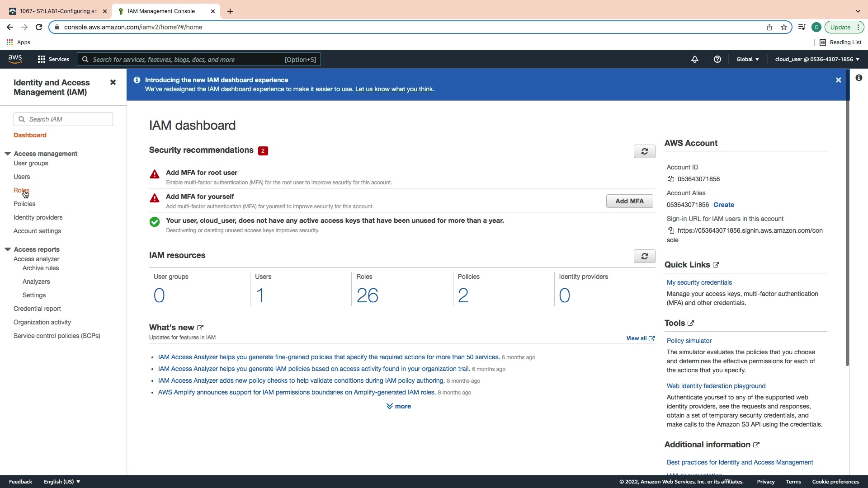Viewport: 868px width, 488px height.
Task: Open the Policy simulator link
Action: click(689, 341)
